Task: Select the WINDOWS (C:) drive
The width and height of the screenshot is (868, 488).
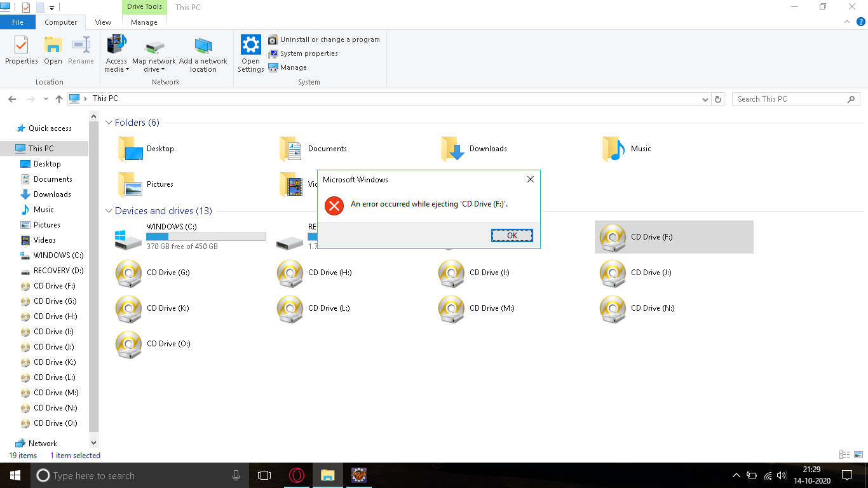Action: [191, 236]
